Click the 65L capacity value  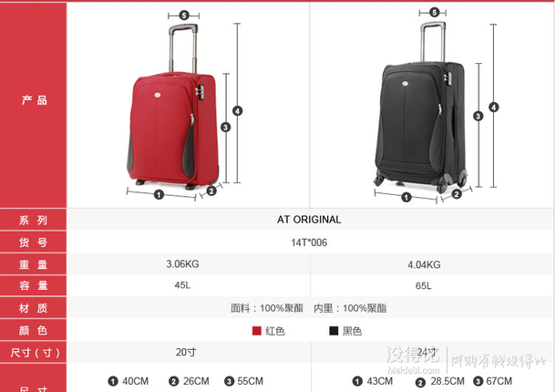tap(424, 285)
